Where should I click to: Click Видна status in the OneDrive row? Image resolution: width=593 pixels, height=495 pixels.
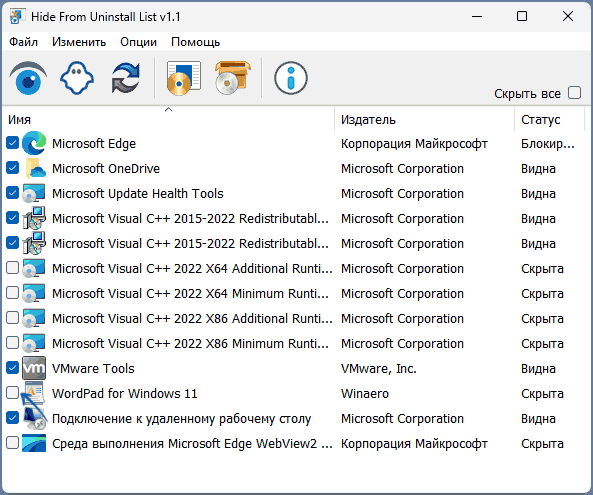click(x=538, y=169)
